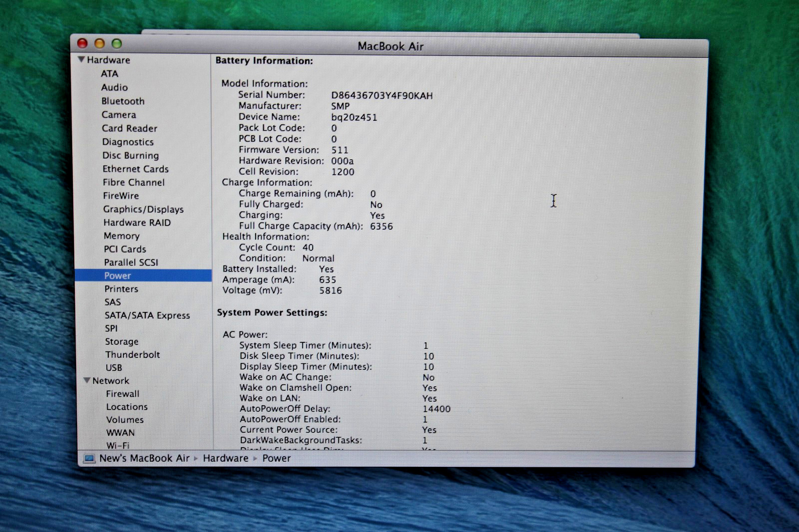
Task: Click the device name bq20z451
Action: pyautogui.click(x=354, y=117)
